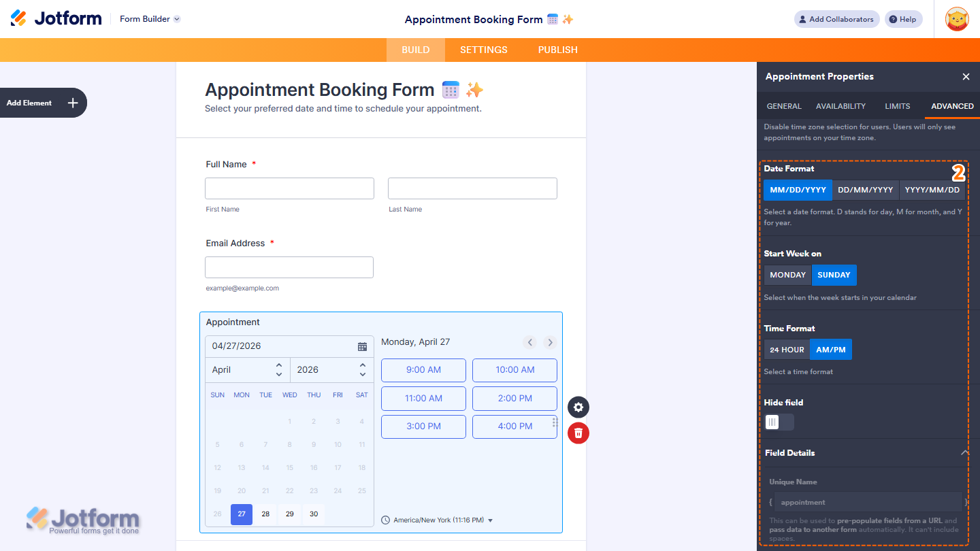Delete the Appointment field with trash icon
Viewport: 980px width, 551px height.
point(578,433)
